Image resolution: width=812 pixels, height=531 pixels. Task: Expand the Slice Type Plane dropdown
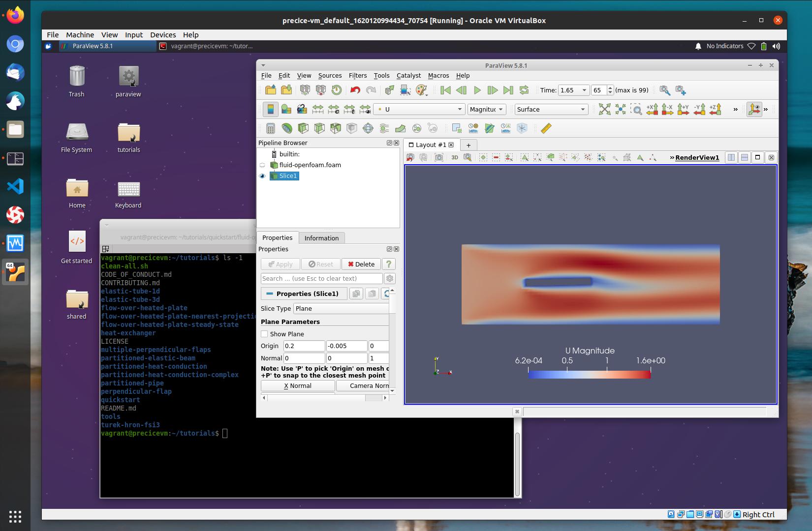342,308
